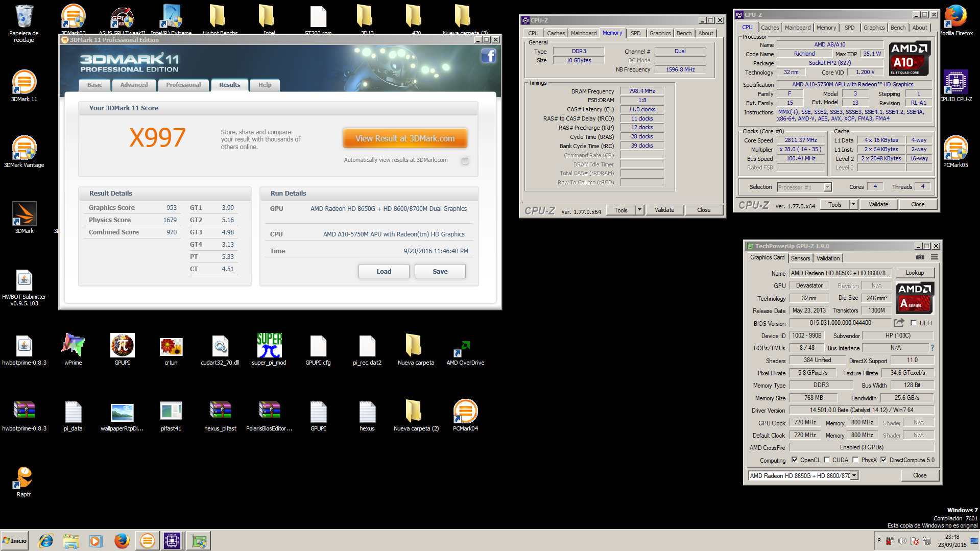Open Internet Explorer from the taskbar

(46, 541)
